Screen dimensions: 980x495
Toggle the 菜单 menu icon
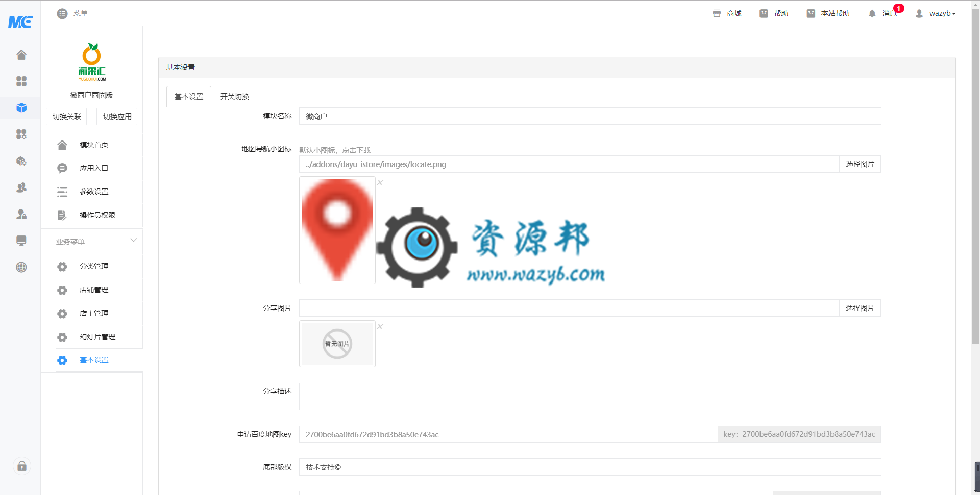[x=62, y=14]
